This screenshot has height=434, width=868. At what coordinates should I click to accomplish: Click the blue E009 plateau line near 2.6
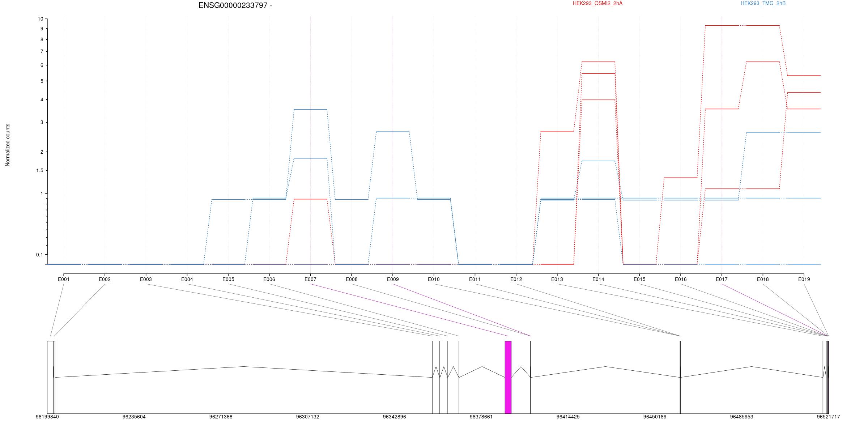[x=393, y=132]
